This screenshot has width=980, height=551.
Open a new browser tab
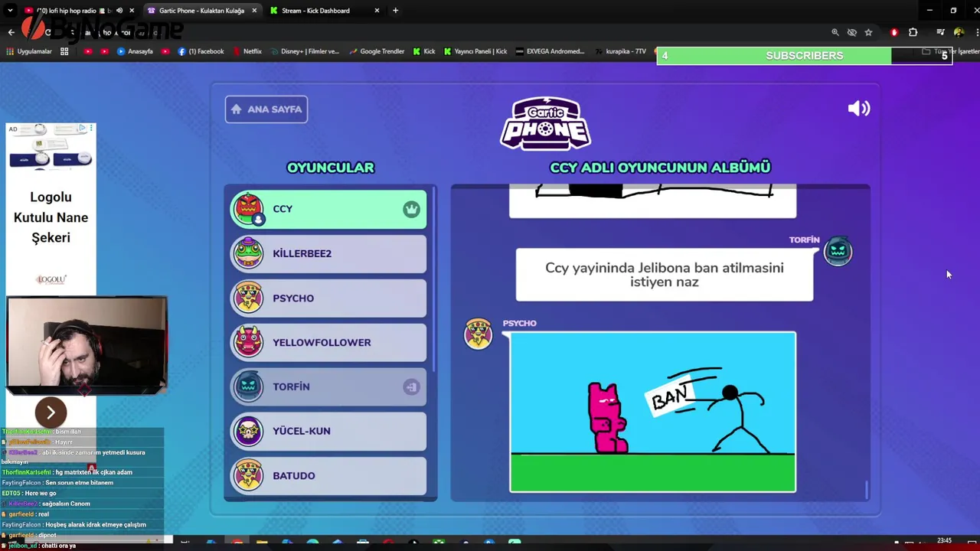pyautogui.click(x=395, y=11)
